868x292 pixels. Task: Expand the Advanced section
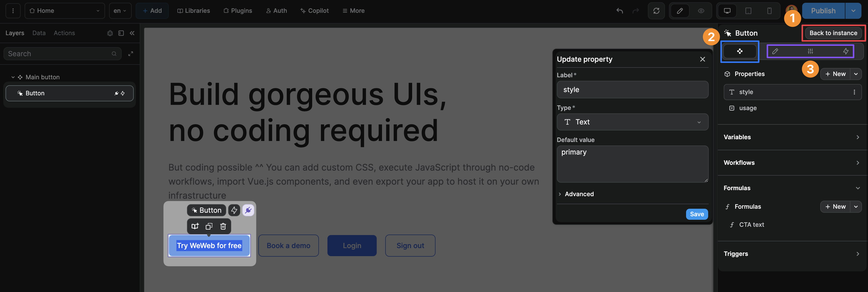point(579,194)
